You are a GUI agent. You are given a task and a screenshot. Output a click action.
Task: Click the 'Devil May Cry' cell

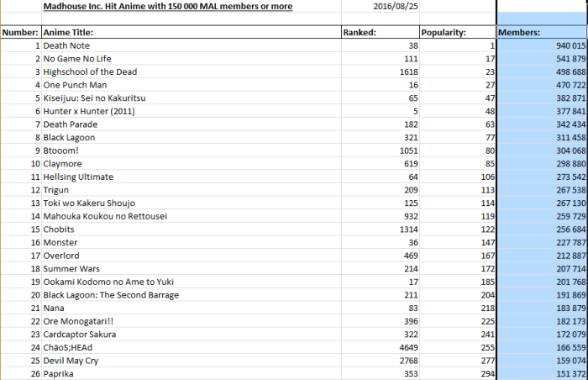pos(192,361)
